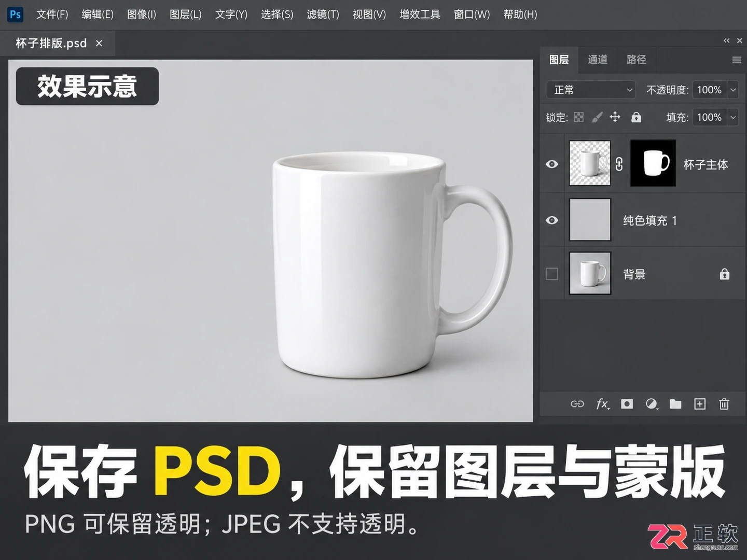Create new fill or adjustment layer icon

[652, 404]
